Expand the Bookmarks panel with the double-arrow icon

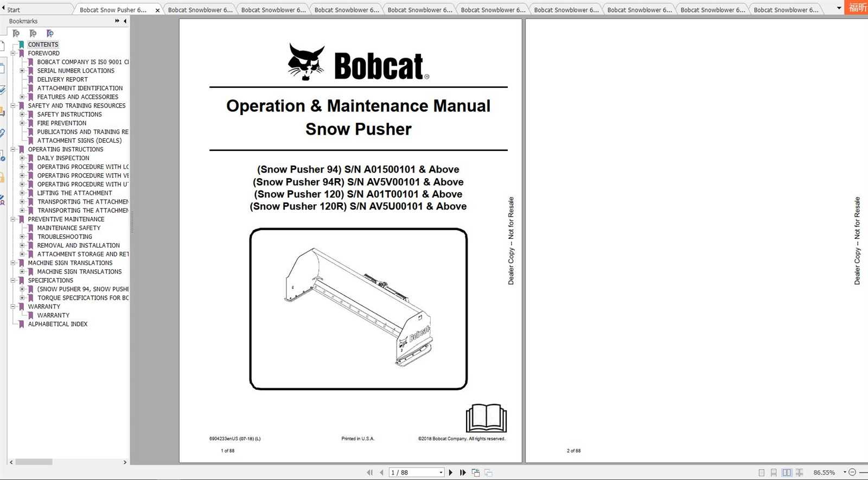point(117,21)
